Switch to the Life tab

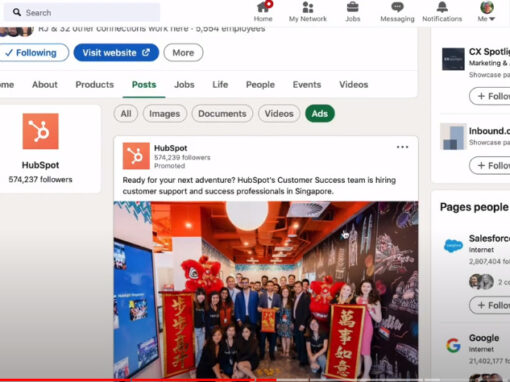pos(220,85)
